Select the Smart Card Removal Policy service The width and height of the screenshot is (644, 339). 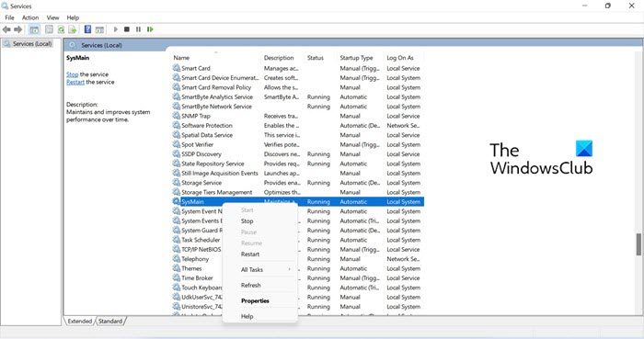point(298,87)
